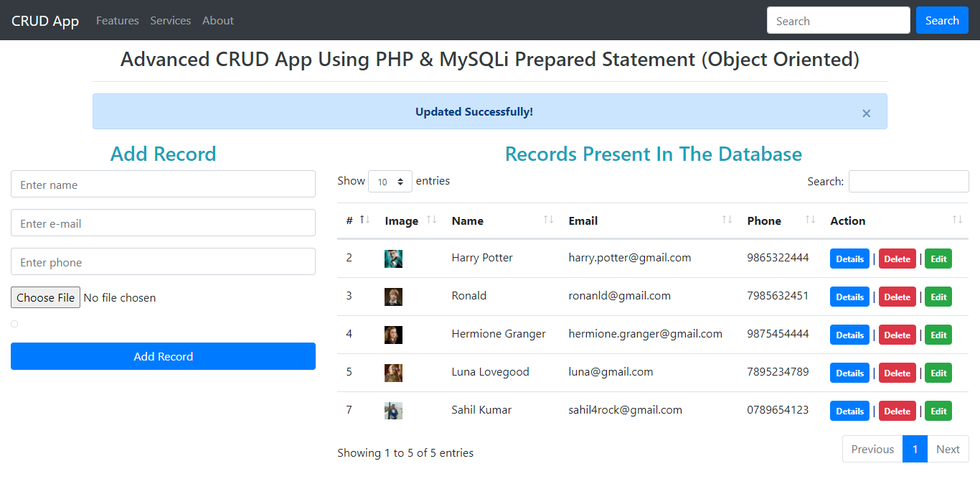Edit Luna Lovegood's record
The width and height of the screenshot is (980, 479).
tap(938, 373)
